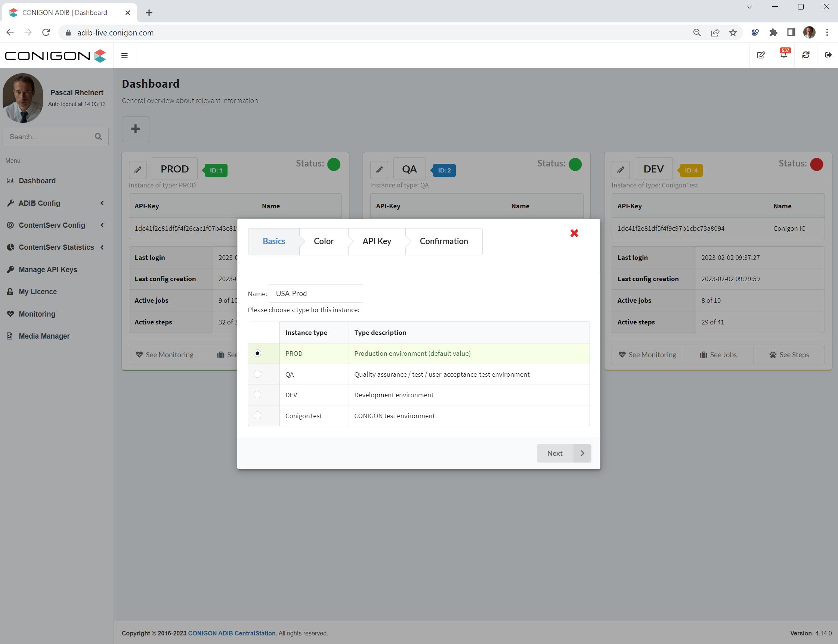This screenshot has height=644, width=838.
Task: Click the pencil edit icon for QA instance
Action: [379, 170]
